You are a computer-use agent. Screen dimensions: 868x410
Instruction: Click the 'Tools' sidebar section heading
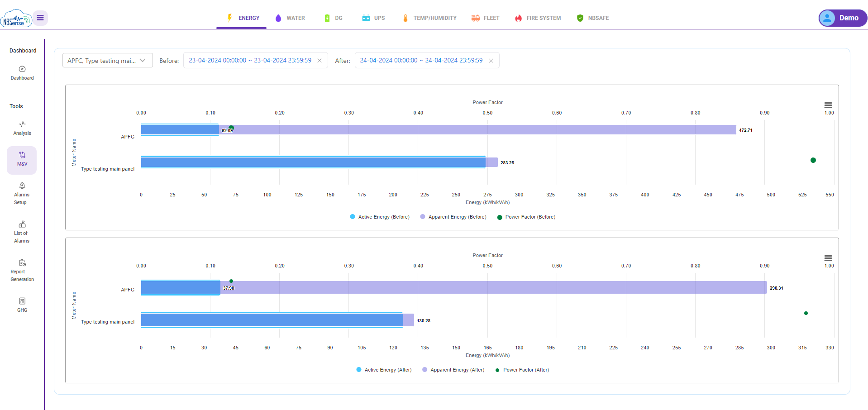(x=16, y=106)
